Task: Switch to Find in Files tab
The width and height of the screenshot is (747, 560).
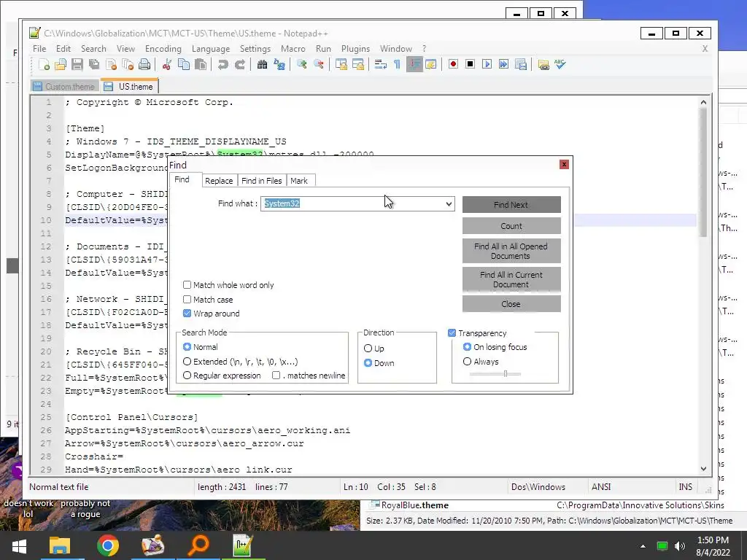Action: tap(262, 181)
